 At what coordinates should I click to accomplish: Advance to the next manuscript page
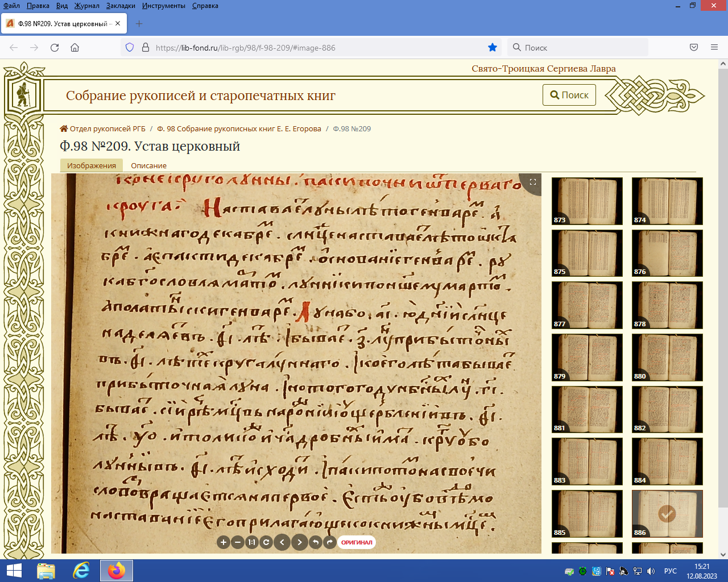coord(300,542)
